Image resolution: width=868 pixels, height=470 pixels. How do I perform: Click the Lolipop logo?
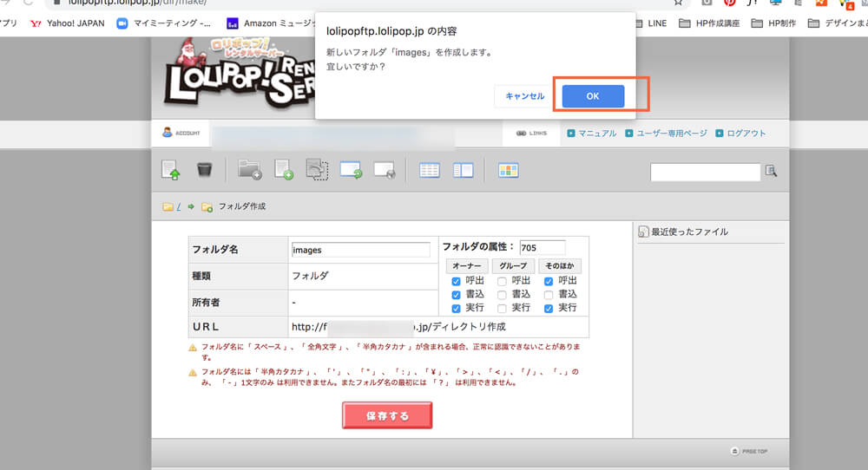pos(240,72)
